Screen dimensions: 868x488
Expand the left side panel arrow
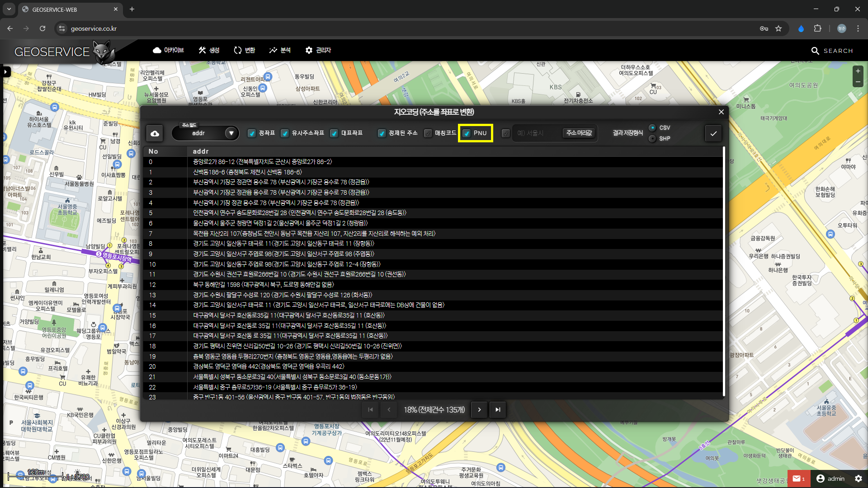[x=6, y=71]
